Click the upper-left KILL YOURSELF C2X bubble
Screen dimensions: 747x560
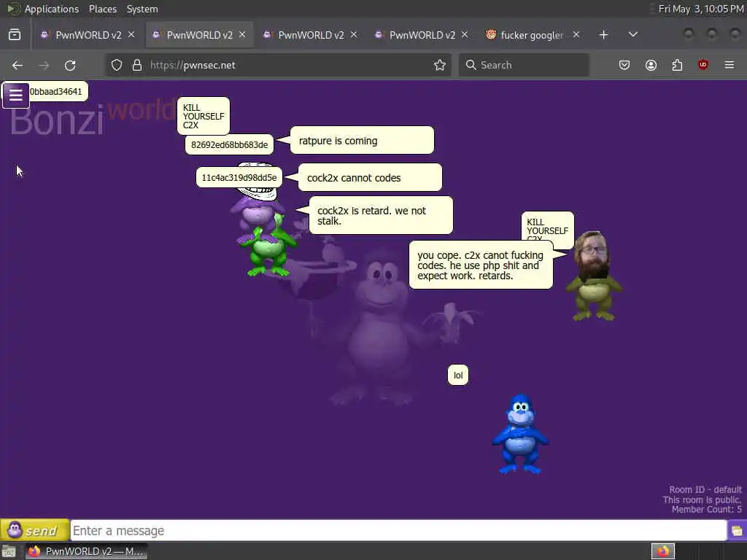(x=204, y=116)
